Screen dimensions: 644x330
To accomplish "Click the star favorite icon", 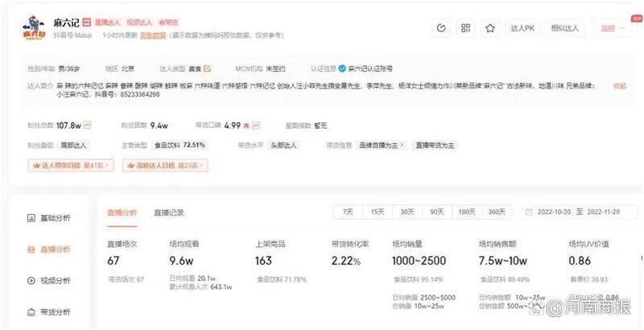I will 490,28.
